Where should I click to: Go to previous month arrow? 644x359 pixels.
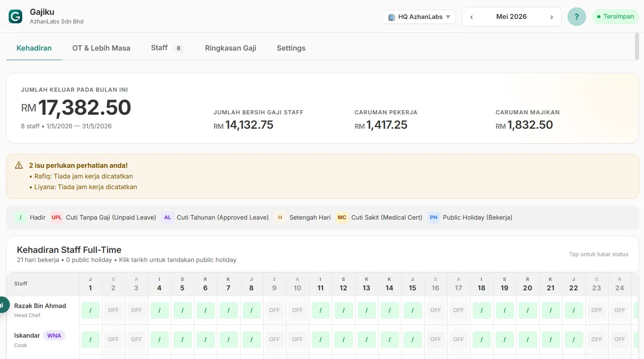471,17
